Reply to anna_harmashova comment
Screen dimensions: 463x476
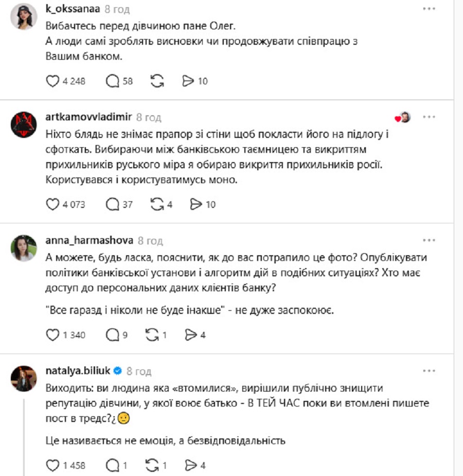(x=112, y=335)
